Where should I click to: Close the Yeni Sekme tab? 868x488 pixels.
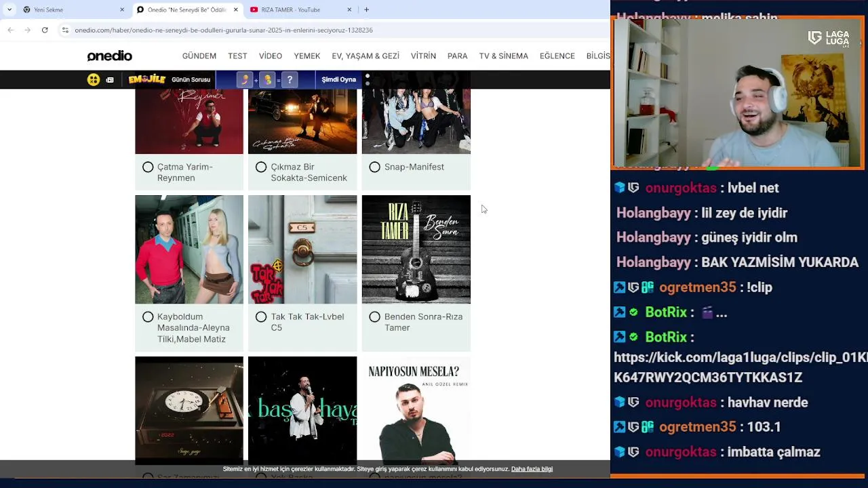click(x=122, y=9)
